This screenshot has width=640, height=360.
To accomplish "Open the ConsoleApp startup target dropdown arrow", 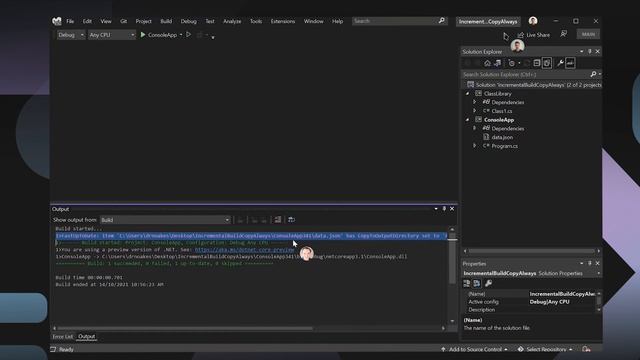I will click(181, 35).
